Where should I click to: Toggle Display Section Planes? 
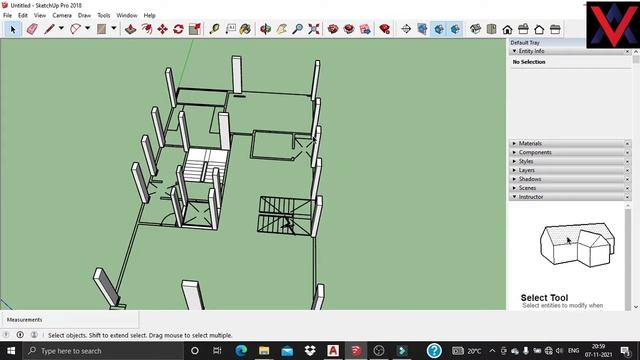point(422,29)
